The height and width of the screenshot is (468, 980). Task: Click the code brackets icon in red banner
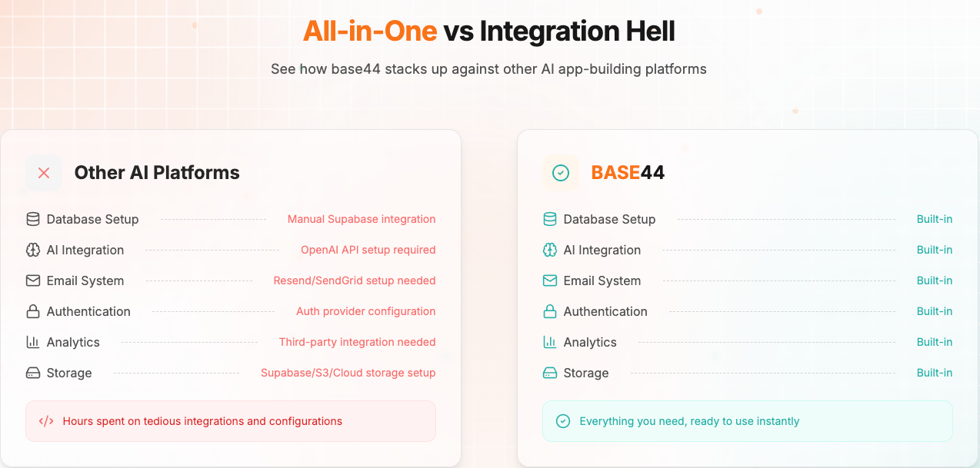click(46, 421)
